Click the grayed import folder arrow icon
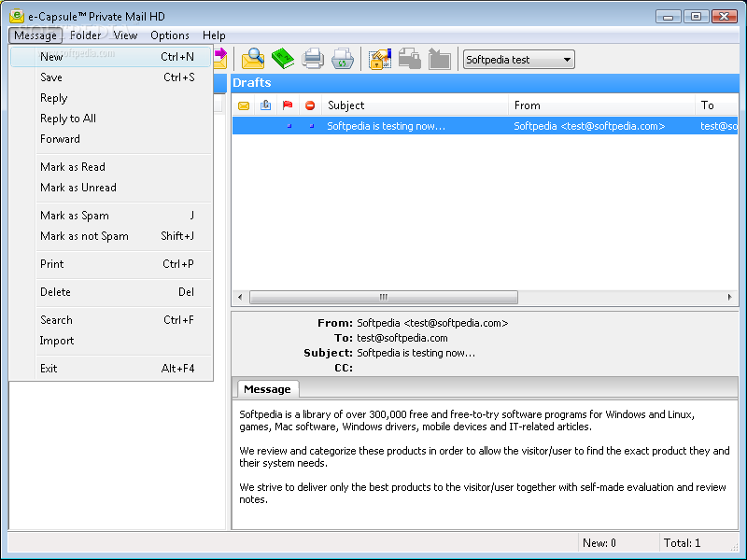The height and width of the screenshot is (560, 747). (439, 59)
